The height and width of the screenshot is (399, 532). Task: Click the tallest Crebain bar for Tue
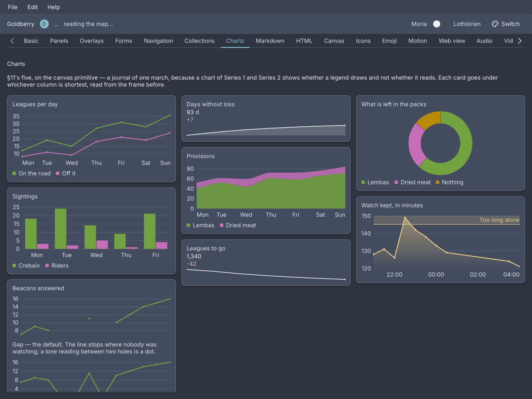tap(61, 229)
